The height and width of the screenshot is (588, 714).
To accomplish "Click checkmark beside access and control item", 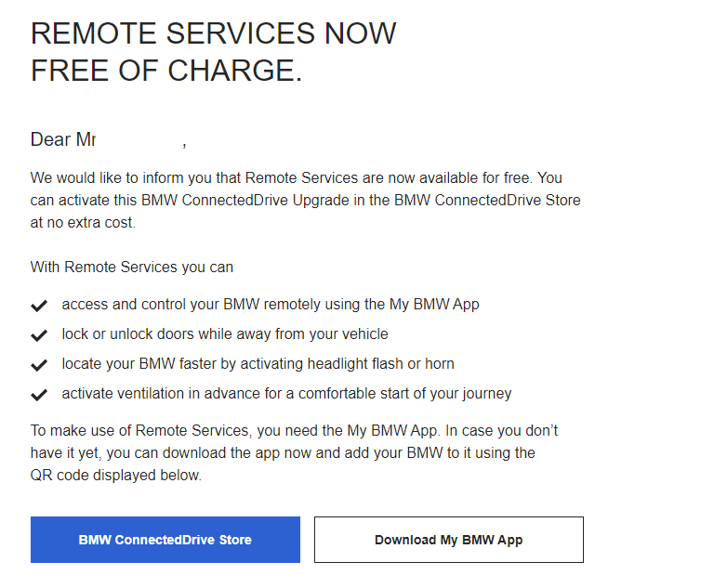I will [39, 306].
